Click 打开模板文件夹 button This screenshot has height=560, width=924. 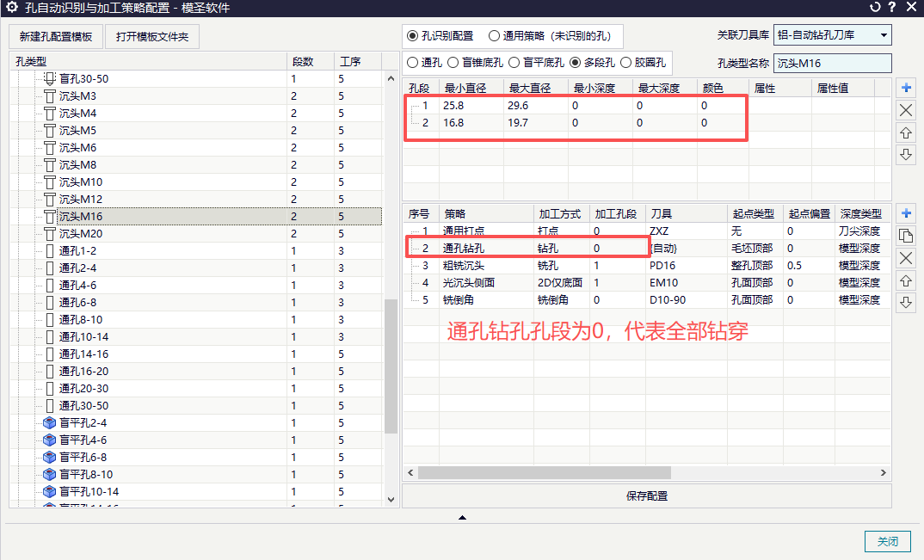click(x=152, y=36)
